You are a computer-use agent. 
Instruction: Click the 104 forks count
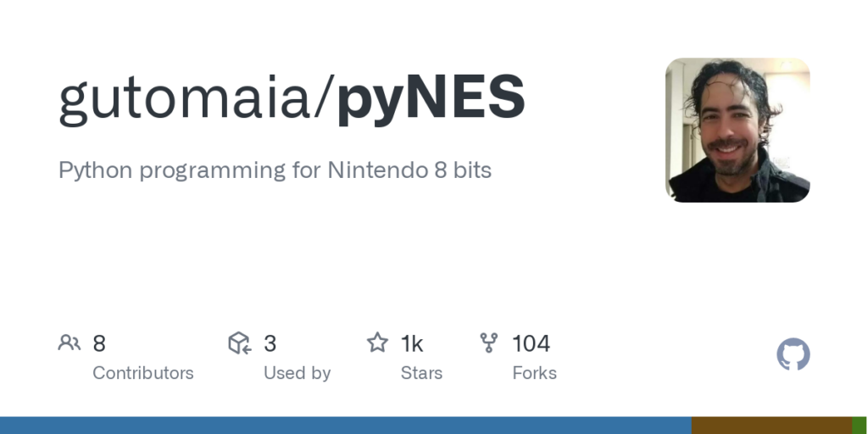pos(531,343)
